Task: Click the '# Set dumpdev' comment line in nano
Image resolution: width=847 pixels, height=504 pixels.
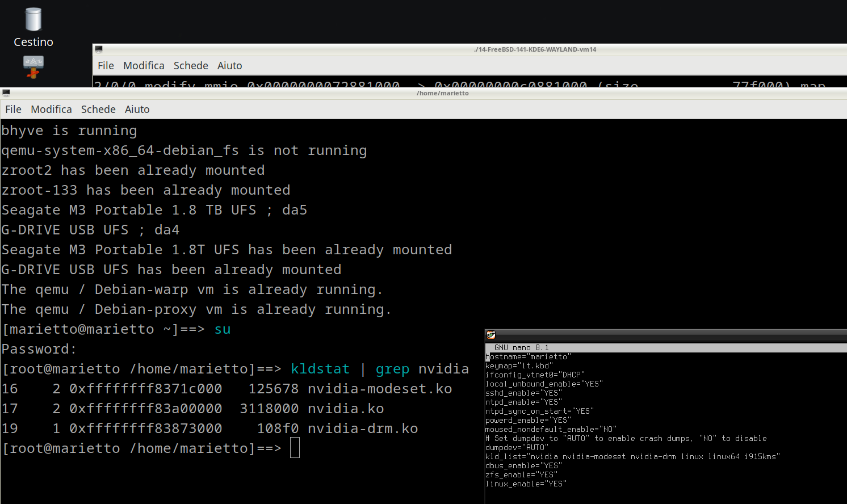Action: coord(626,438)
